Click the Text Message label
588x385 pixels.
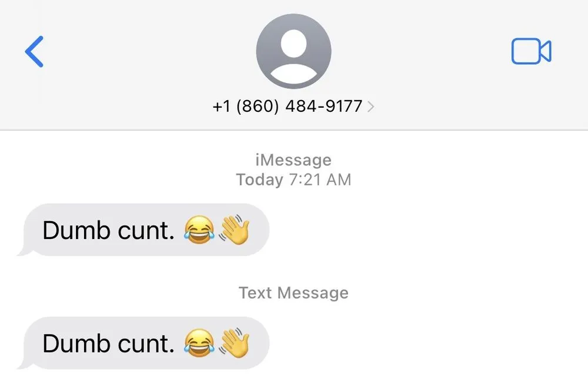point(293,293)
